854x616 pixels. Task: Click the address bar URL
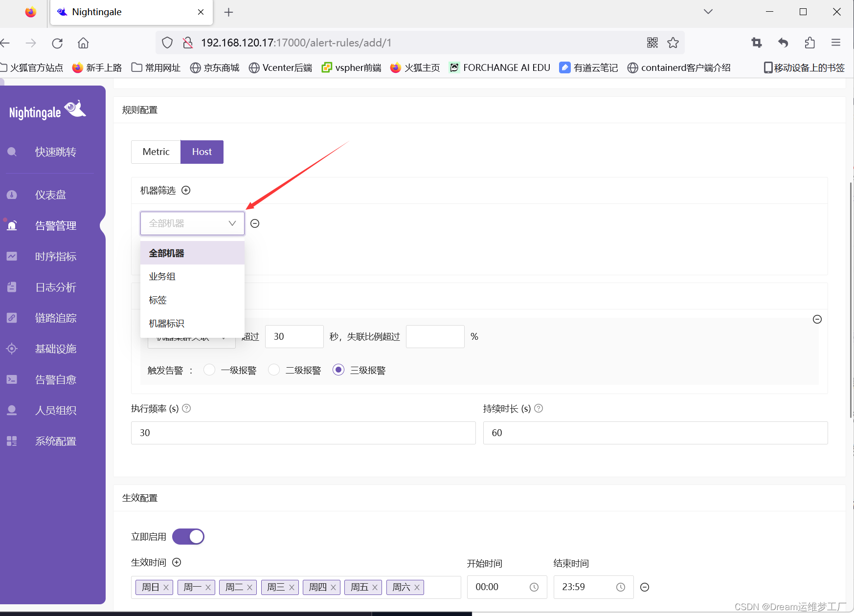pyautogui.click(x=296, y=43)
